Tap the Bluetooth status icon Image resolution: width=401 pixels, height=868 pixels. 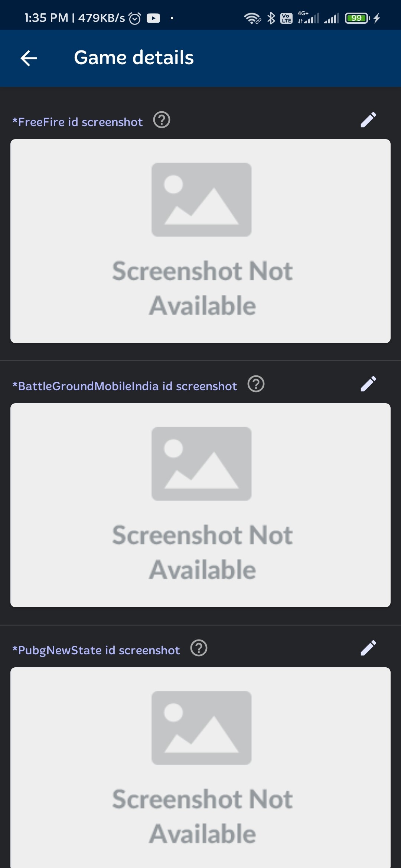[x=271, y=18]
